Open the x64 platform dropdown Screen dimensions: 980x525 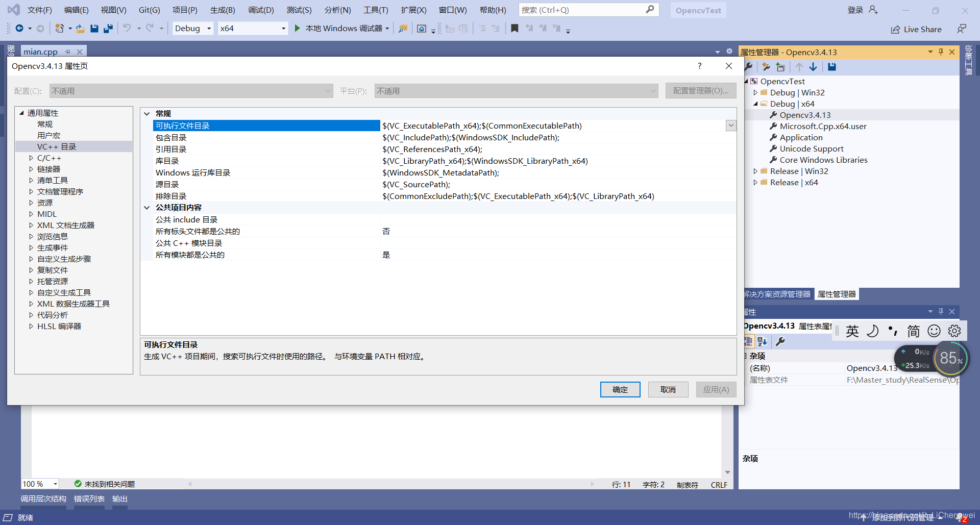point(283,29)
